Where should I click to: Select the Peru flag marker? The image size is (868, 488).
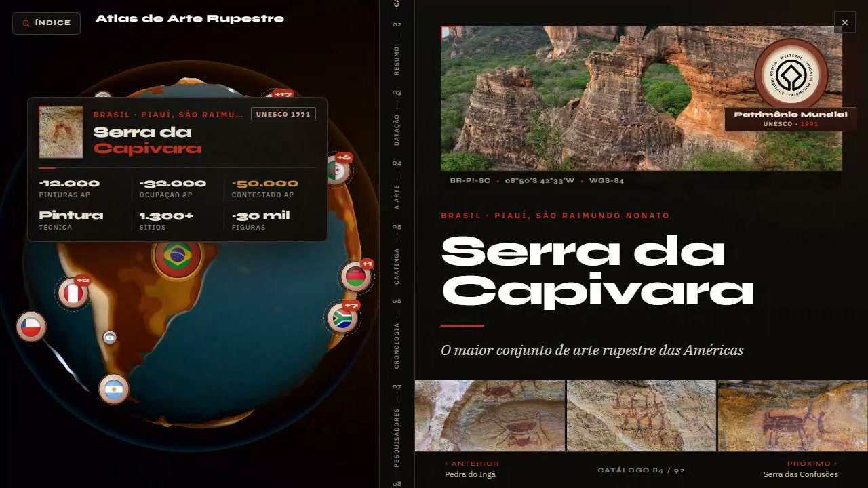(73, 293)
